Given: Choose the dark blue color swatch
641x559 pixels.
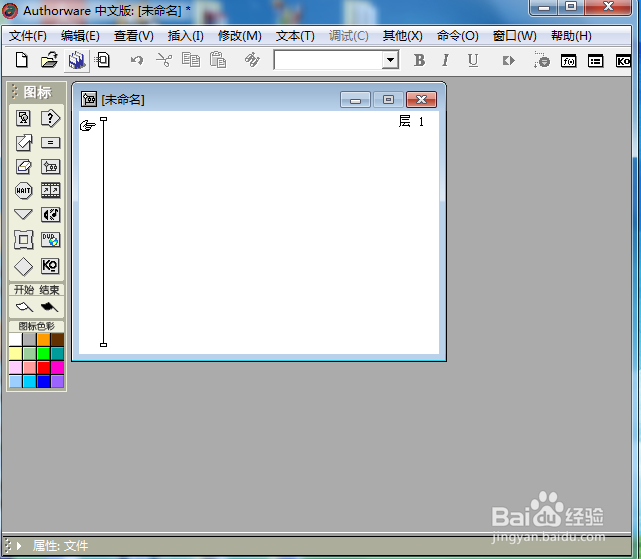Looking at the screenshot, I should click(x=43, y=382).
